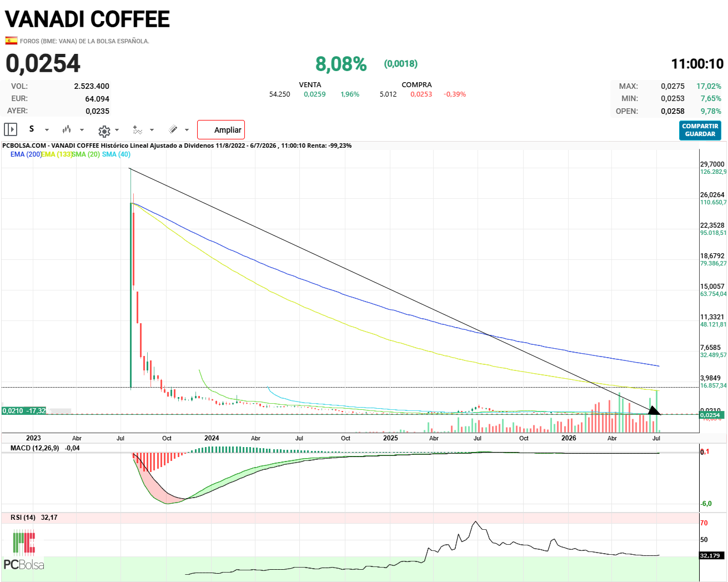Image resolution: width=728 pixels, height=582 pixels.
Task: Open the FOROS (BME: VANA) link
Action: pyautogui.click(x=84, y=41)
